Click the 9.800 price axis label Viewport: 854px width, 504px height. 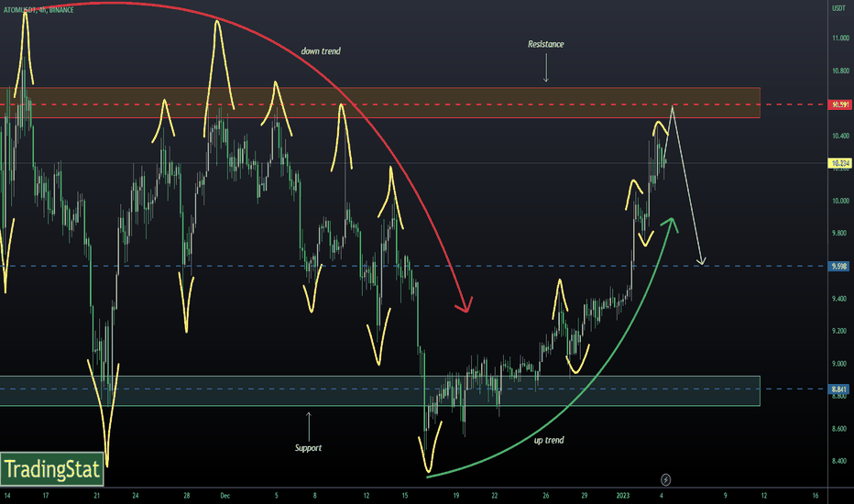[839, 233]
